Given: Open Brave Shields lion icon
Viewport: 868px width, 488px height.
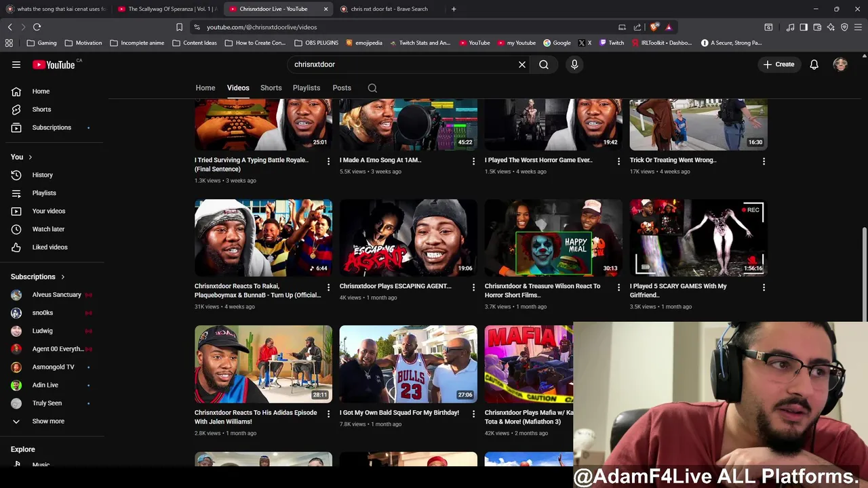Looking at the screenshot, I should point(654,27).
